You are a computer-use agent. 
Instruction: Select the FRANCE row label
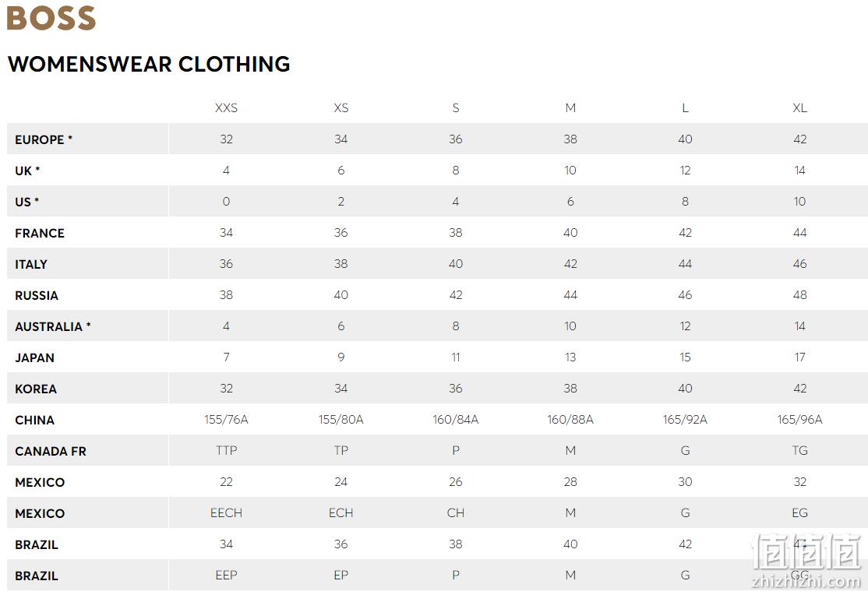pyautogui.click(x=40, y=233)
